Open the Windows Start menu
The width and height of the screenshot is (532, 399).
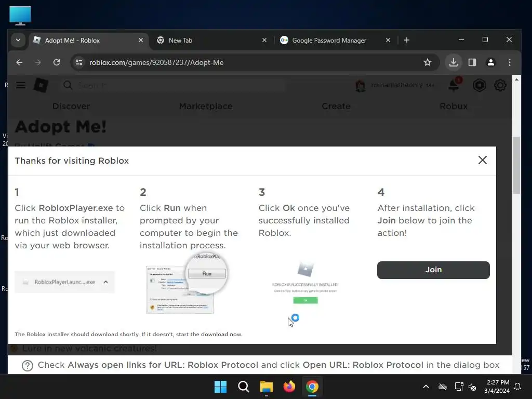(220, 387)
